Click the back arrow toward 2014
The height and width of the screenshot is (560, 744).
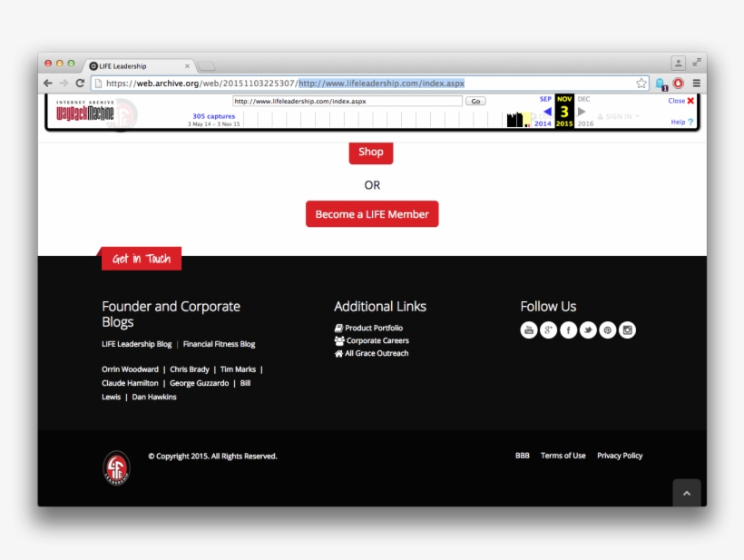point(548,112)
